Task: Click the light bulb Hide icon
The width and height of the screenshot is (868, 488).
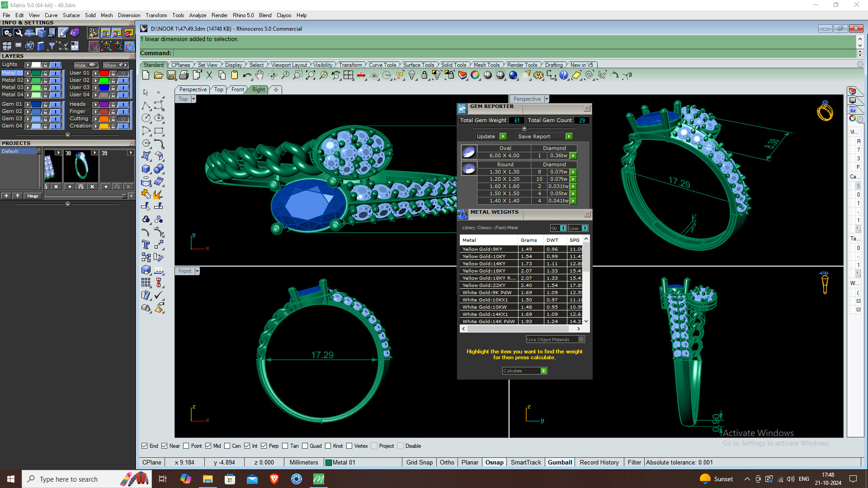Action: point(412,75)
